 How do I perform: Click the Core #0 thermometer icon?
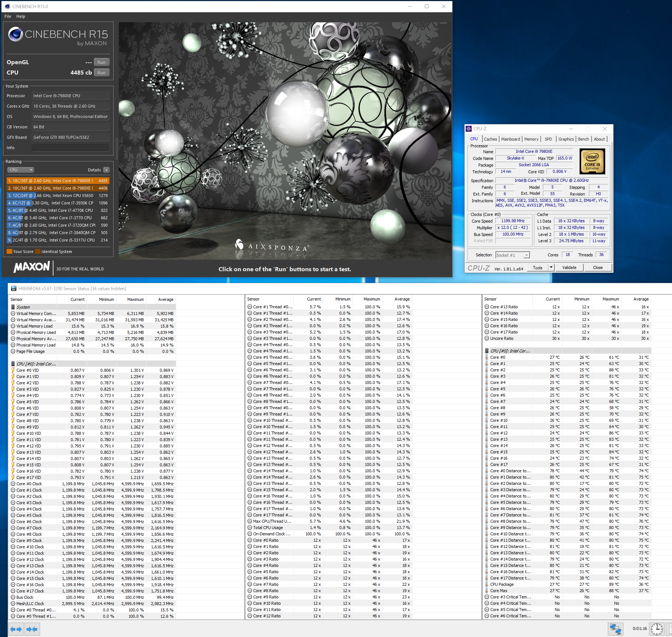(x=486, y=357)
